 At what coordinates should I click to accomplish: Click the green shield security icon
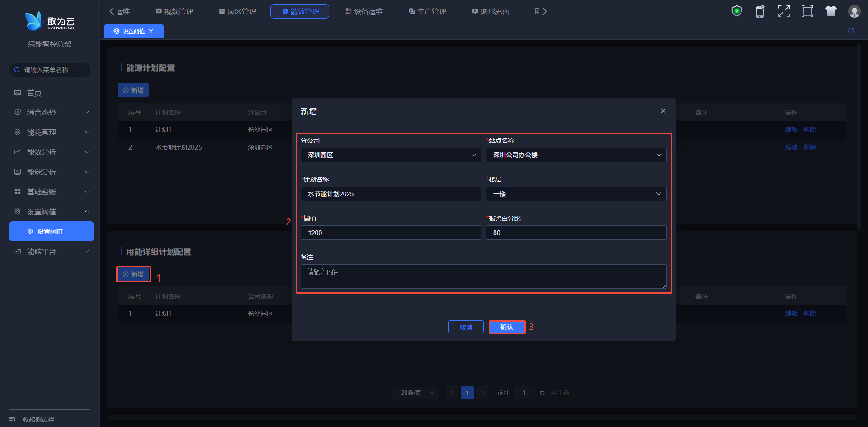[x=737, y=11]
